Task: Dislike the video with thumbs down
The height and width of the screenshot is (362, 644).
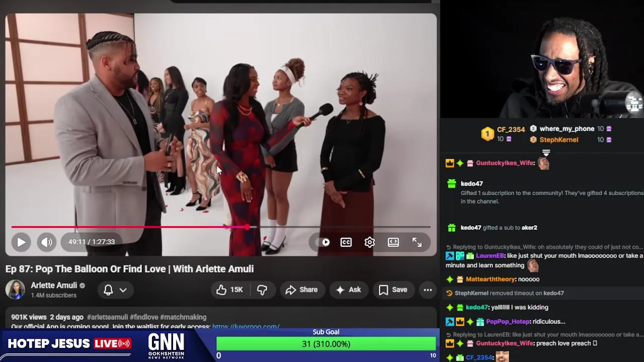Action: tap(262, 290)
